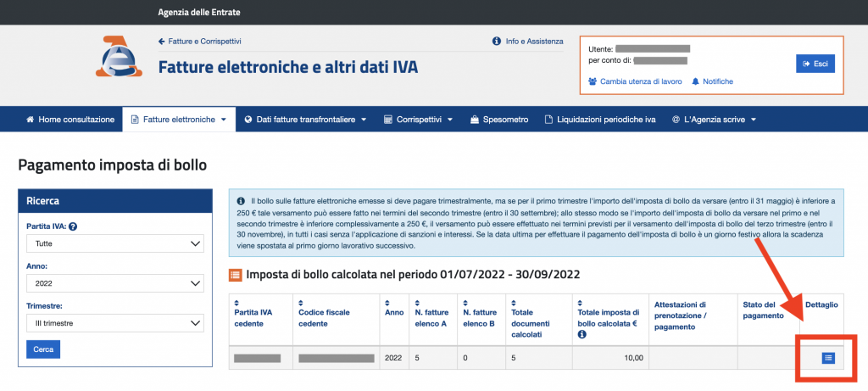
Task: Open the Anno dropdown showing 2022
Action: point(115,283)
